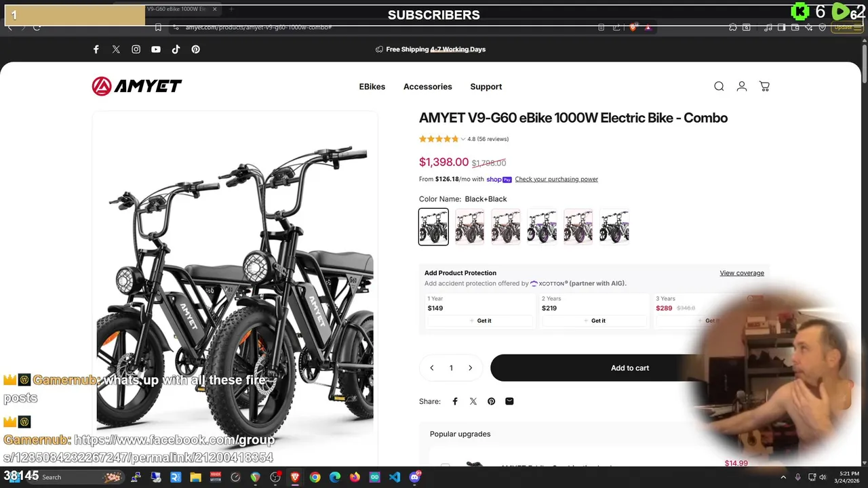Open AMYET Instagram icon
Image resolution: width=868 pixels, height=488 pixels.
tap(136, 49)
